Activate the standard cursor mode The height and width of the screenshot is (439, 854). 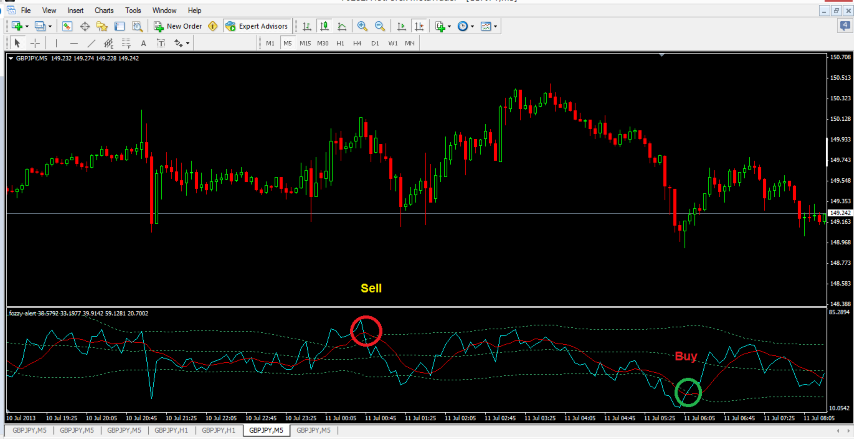(17, 43)
